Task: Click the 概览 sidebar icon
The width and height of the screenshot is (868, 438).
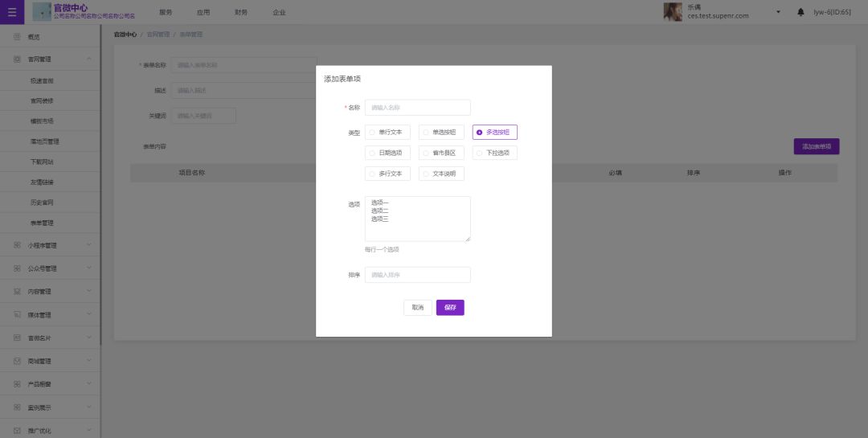Action: [17, 37]
